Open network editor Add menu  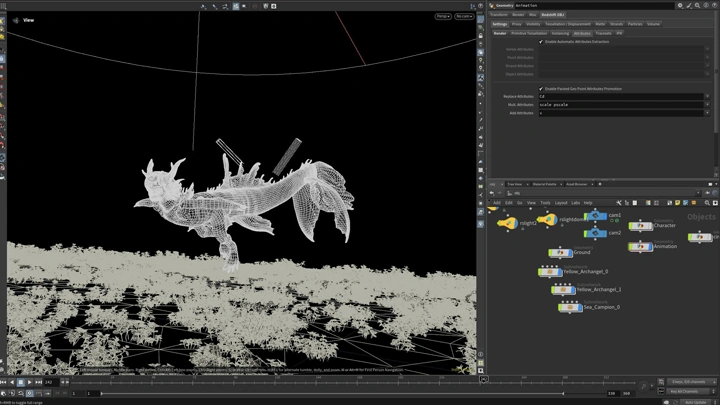point(497,202)
